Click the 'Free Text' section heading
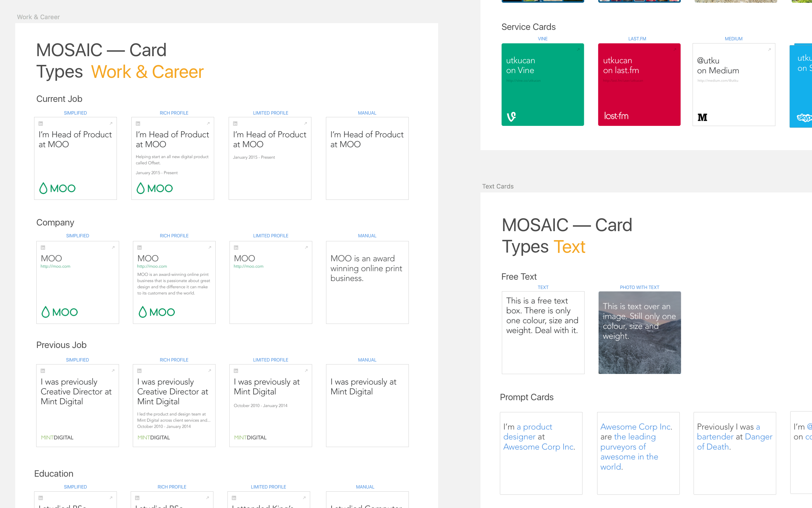The height and width of the screenshot is (508, 812). (519, 277)
